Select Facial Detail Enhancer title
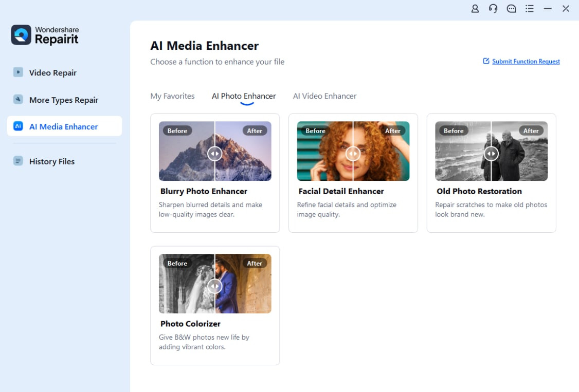This screenshot has height=392, width=579. coord(341,191)
